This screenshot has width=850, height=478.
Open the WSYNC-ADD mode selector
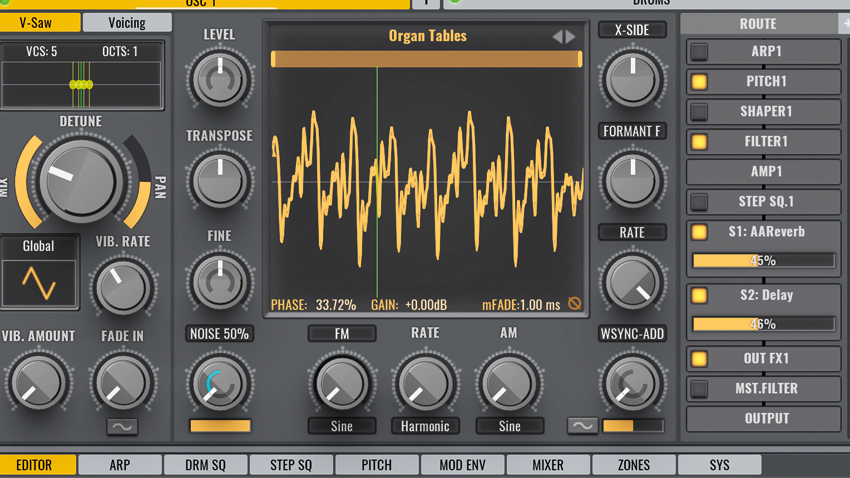pyautogui.click(x=632, y=334)
